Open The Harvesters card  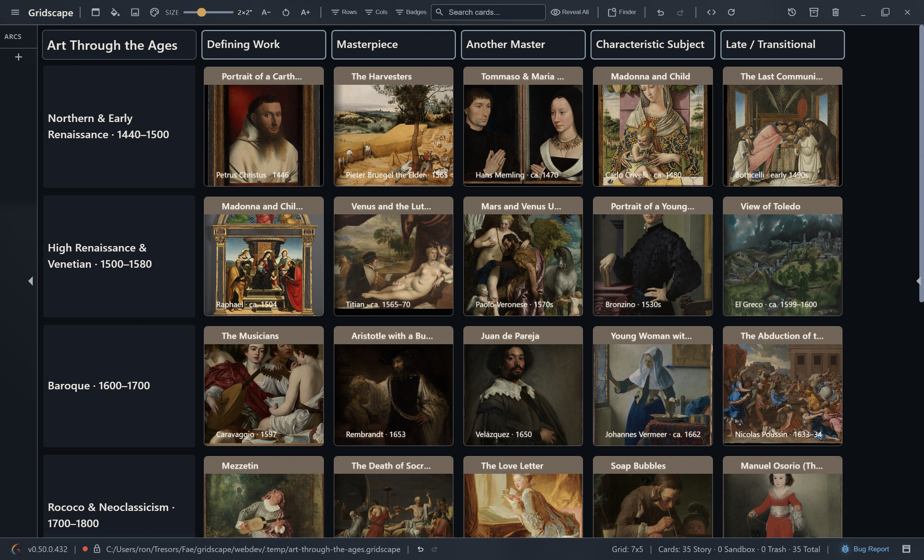[x=393, y=127]
